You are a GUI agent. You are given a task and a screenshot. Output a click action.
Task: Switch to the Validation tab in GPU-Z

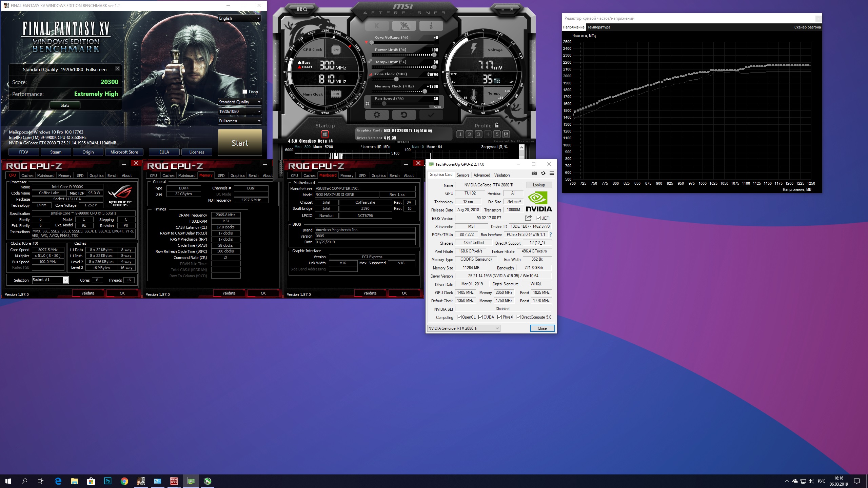(501, 175)
